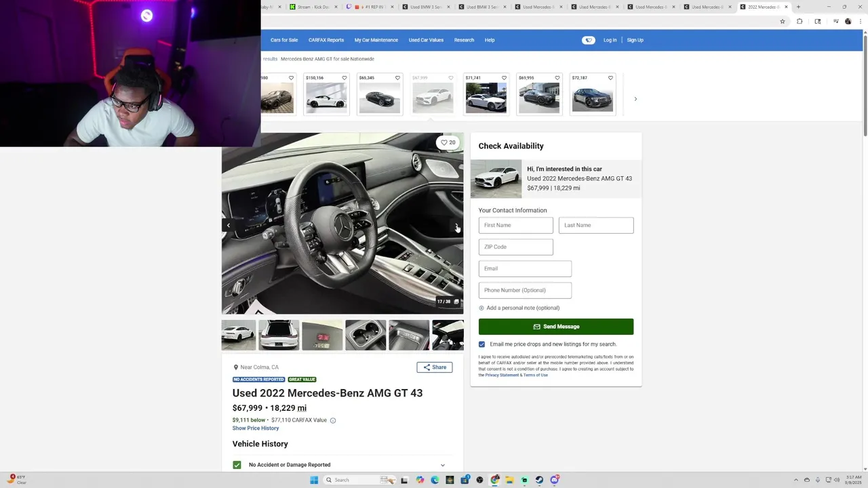Favorite the $65,345 car listing heart

point(397,78)
